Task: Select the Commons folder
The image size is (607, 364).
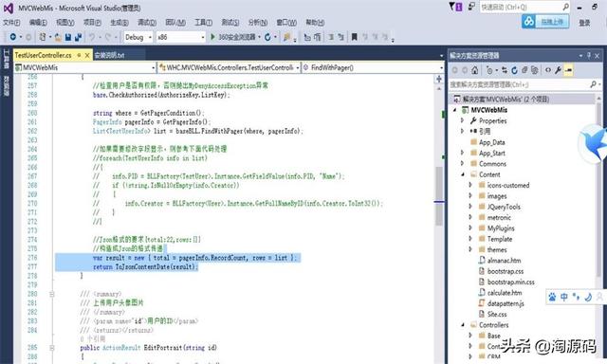Action: pos(492,164)
